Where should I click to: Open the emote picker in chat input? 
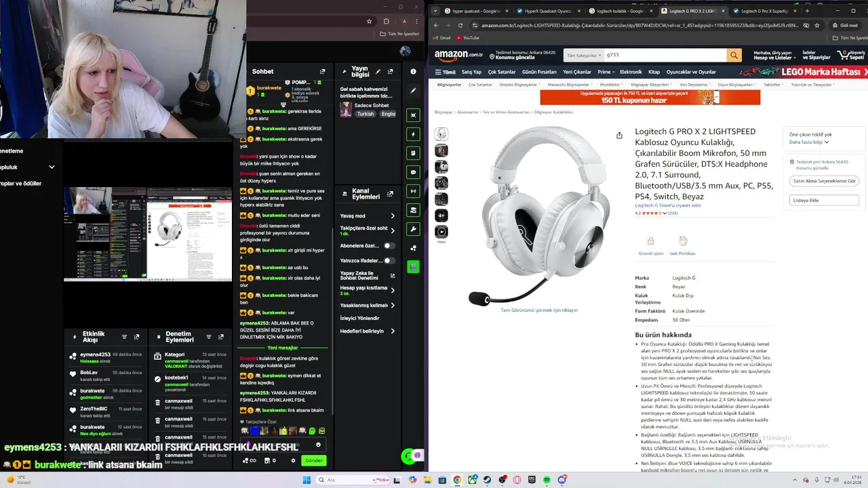coord(318,445)
